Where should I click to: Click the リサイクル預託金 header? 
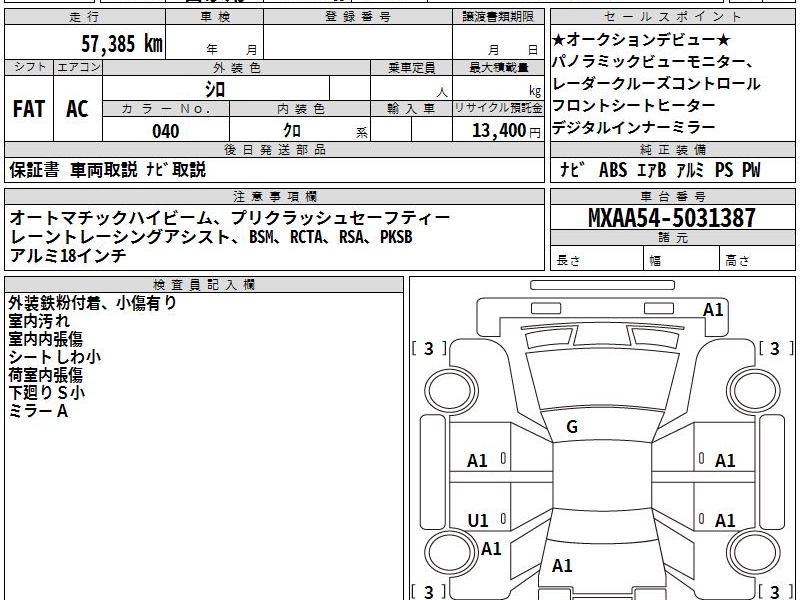(498, 108)
